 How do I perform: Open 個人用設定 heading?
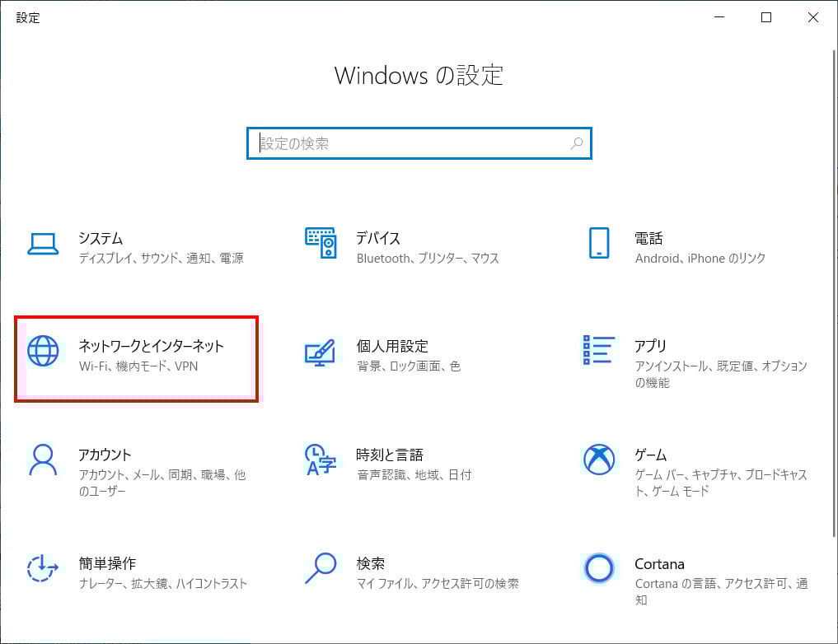[392, 346]
